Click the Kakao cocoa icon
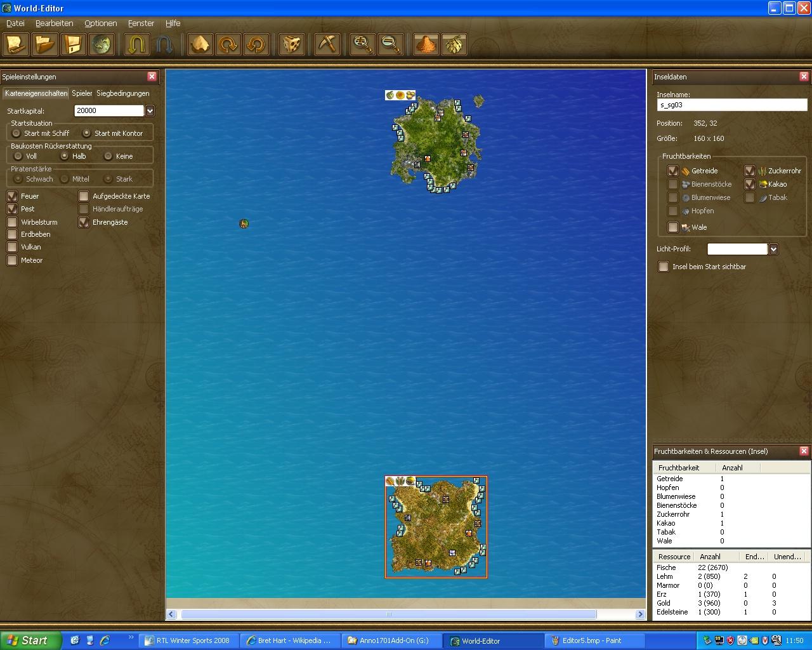The image size is (812, 650). click(x=763, y=184)
